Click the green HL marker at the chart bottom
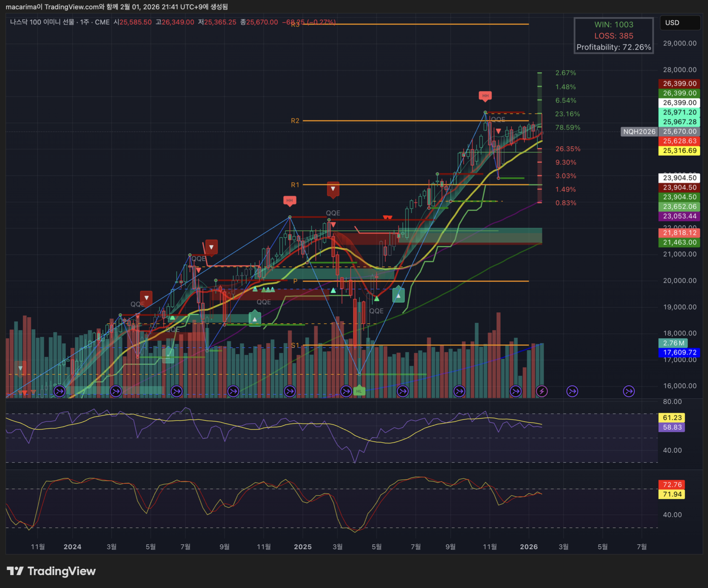The width and height of the screenshot is (708, 588). (359, 391)
